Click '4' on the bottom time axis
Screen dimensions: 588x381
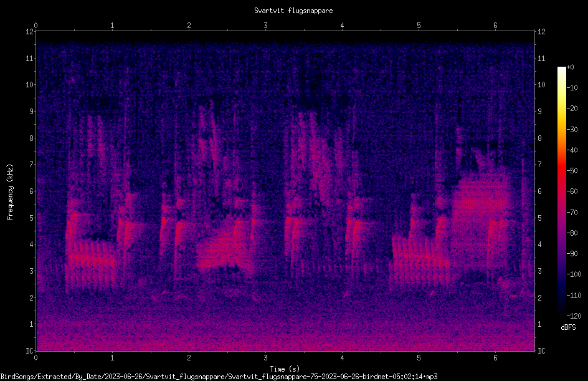pyautogui.click(x=342, y=358)
